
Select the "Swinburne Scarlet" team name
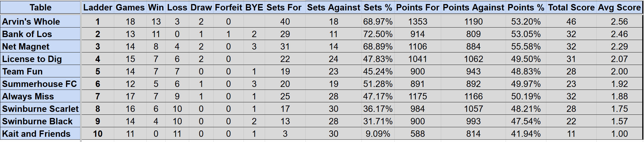[40, 109]
